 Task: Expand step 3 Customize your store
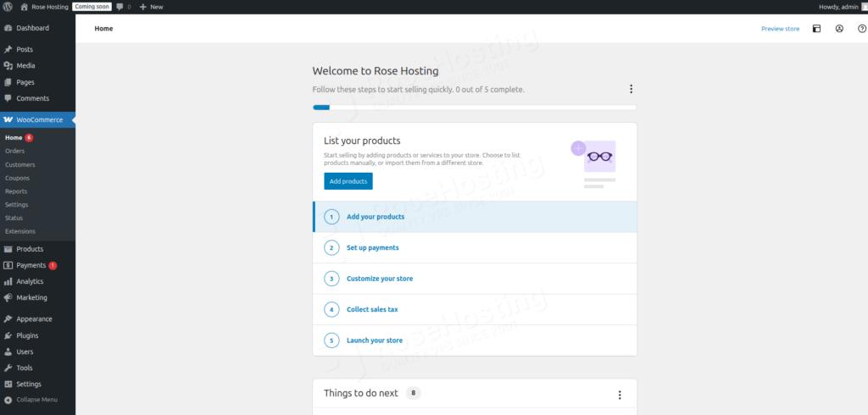point(475,279)
